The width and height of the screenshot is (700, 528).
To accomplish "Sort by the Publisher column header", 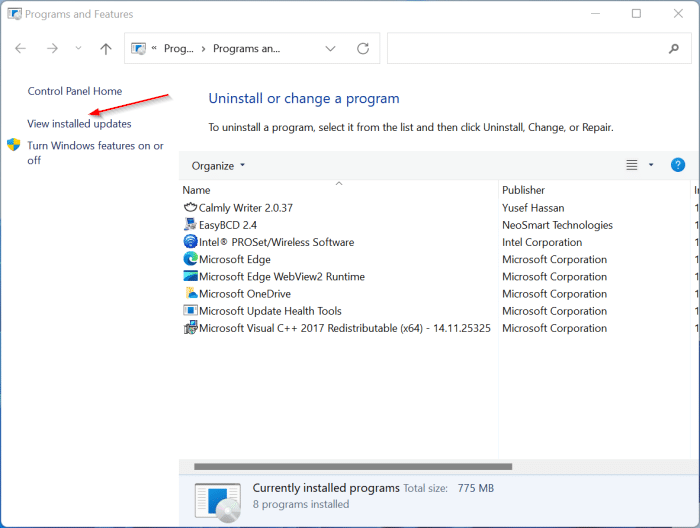I will 523,190.
